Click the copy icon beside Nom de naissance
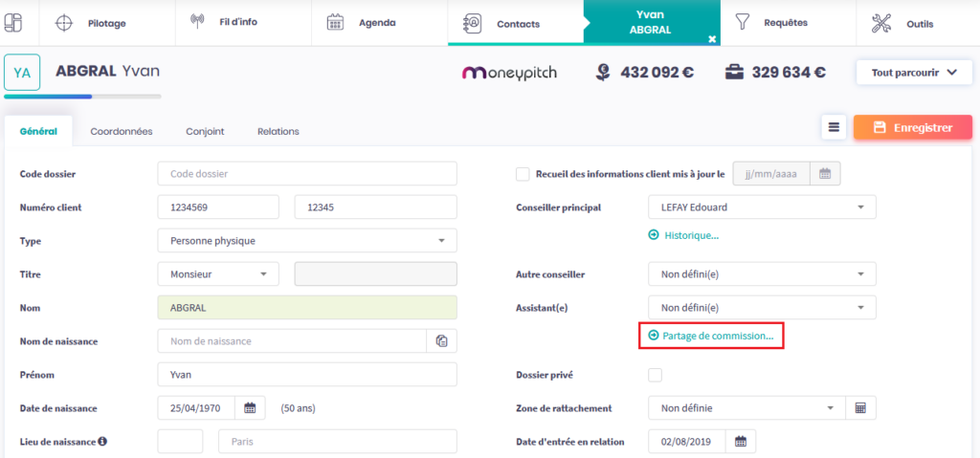 pyautogui.click(x=441, y=341)
